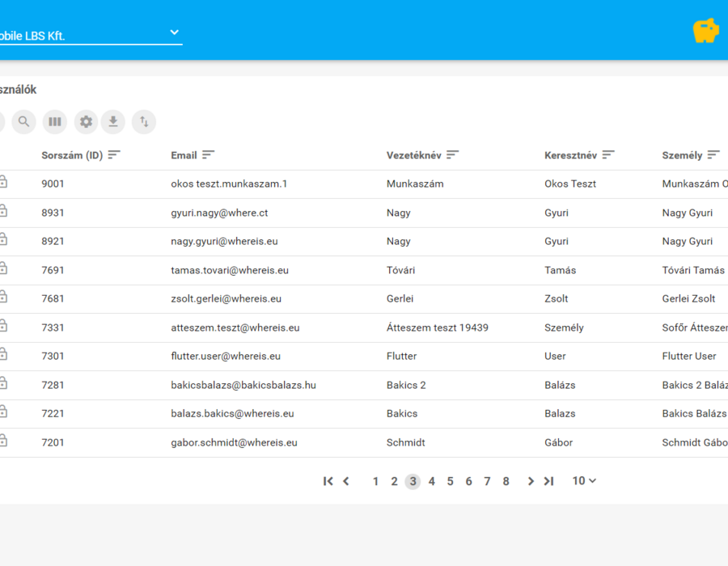
Task: Sort by Sorszám (ID) column icon
Action: click(x=114, y=155)
